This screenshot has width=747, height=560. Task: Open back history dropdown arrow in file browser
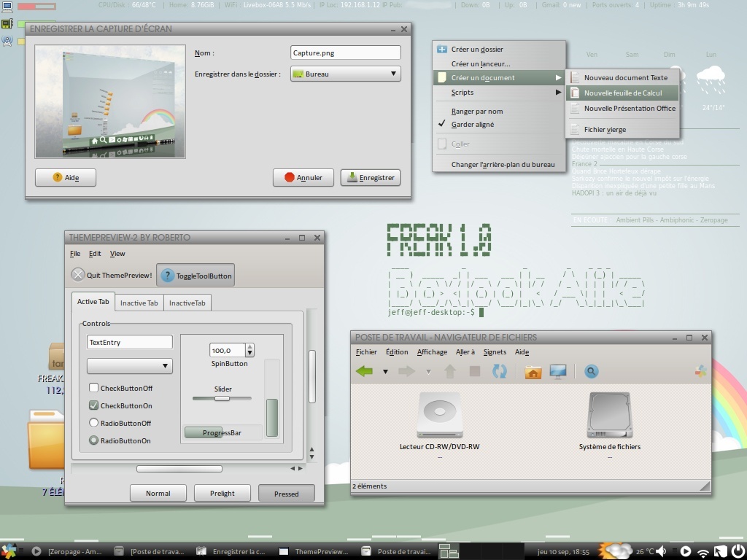385,372
